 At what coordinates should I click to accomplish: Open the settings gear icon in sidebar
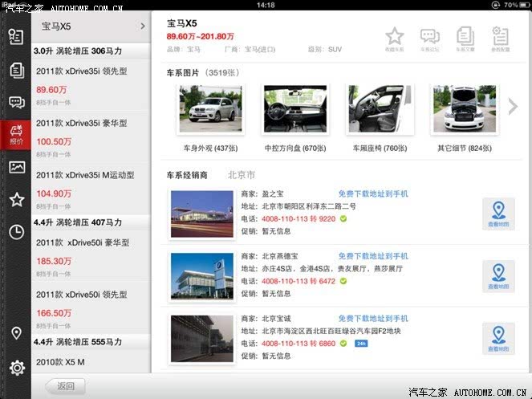point(17,368)
